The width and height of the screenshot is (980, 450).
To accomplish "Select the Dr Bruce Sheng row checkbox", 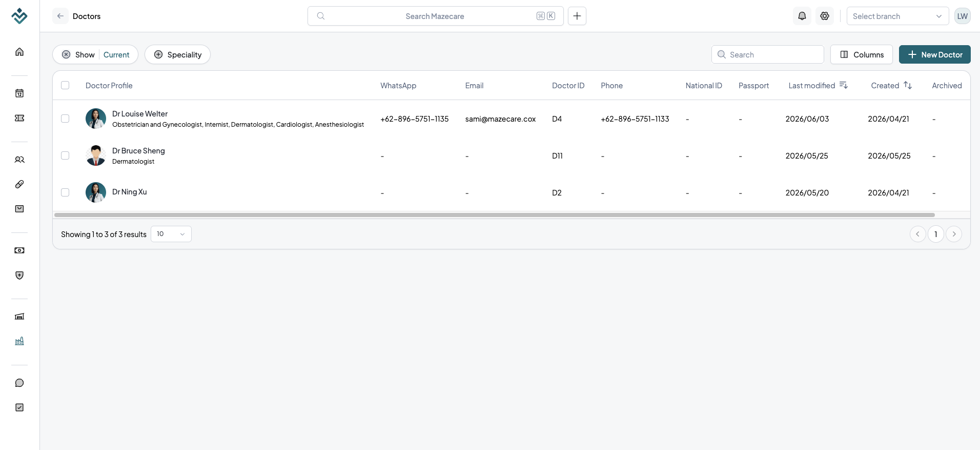I will click(x=65, y=155).
